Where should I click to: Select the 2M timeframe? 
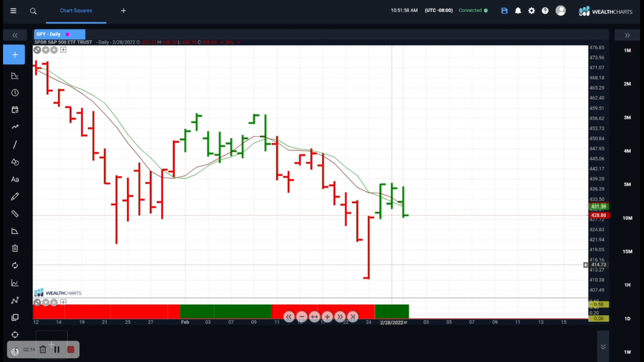pyautogui.click(x=627, y=84)
